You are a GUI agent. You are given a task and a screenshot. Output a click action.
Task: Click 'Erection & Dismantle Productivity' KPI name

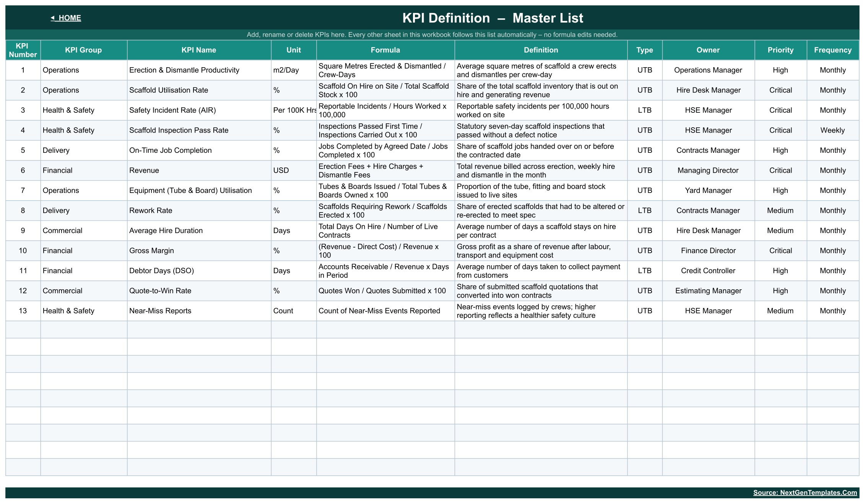[199, 70]
